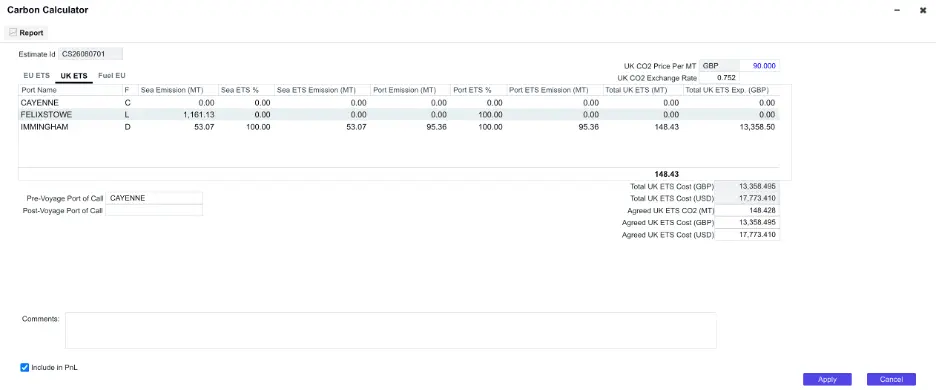Click the Port Name column header
936x390 pixels.
(70, 90)
